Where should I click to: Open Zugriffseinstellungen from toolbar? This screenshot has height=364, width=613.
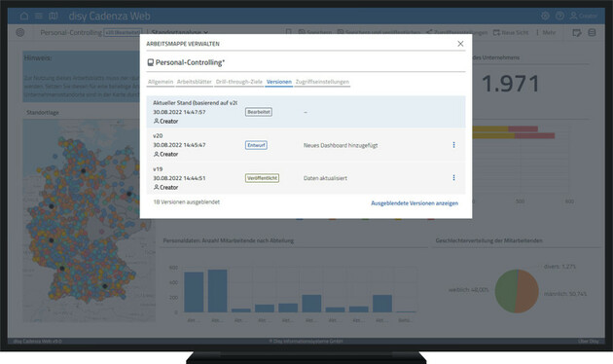pyautogui.click(x=456, y=32)
